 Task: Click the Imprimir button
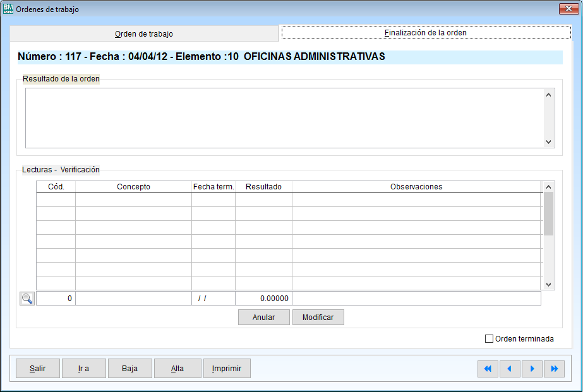pos(227,369)
